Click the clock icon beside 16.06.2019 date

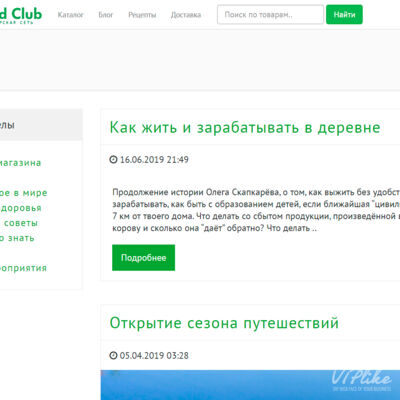(x=113, y=160)
